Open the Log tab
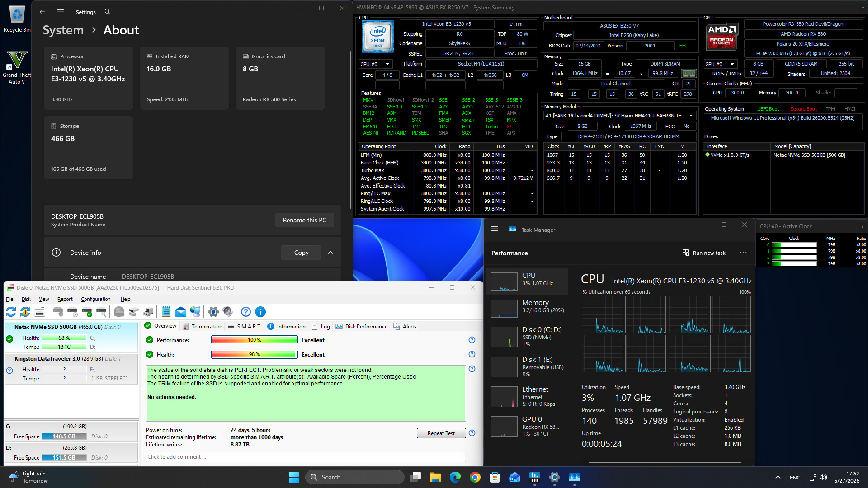 pos(321,326)
